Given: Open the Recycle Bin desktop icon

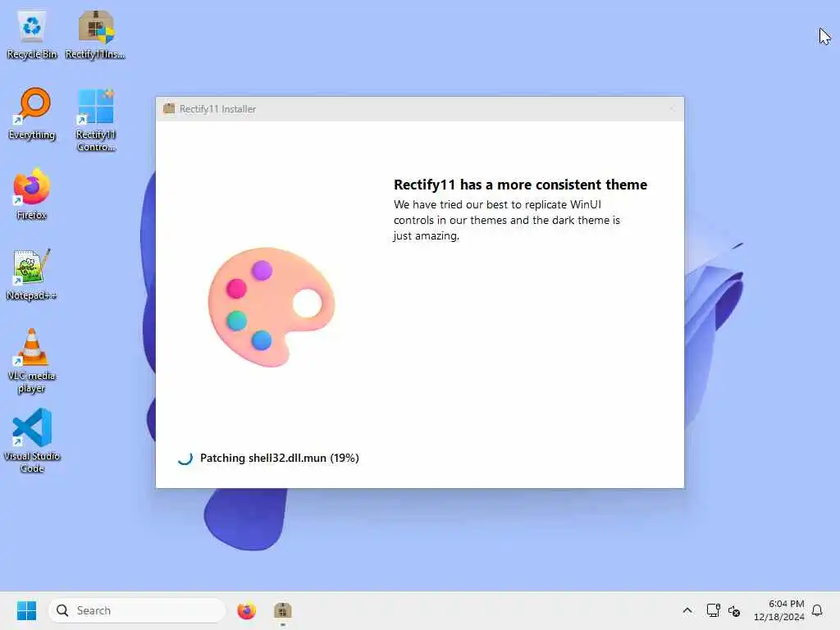Looking at the screenshot, I should pos(32,34).
